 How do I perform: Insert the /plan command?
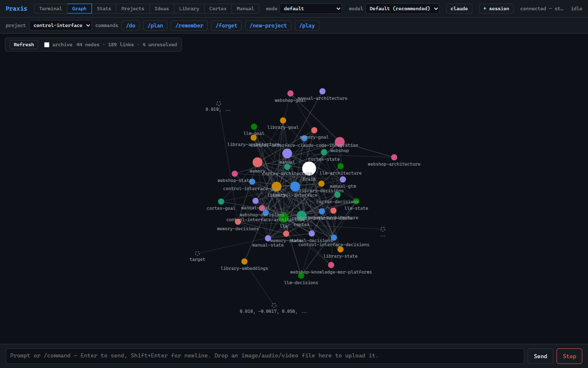point(155,25)
